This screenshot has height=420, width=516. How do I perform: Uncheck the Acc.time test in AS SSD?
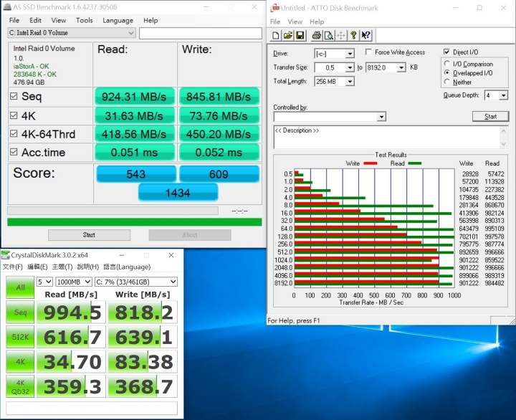click(x=14, y=152)
